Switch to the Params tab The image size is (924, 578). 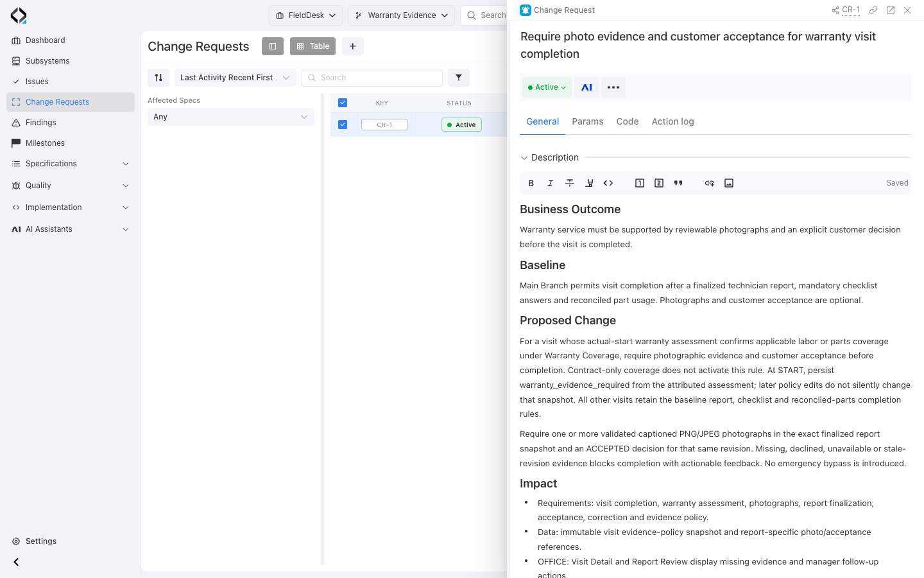coord(588,121)
